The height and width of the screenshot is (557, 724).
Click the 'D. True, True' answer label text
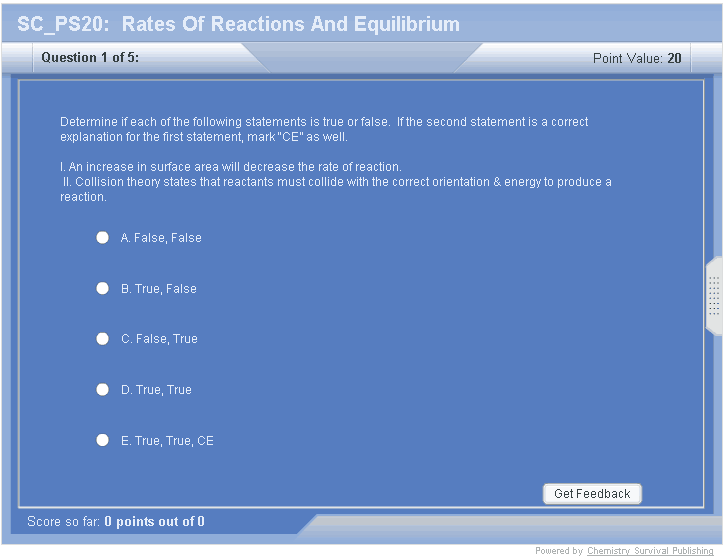point(156,390)
